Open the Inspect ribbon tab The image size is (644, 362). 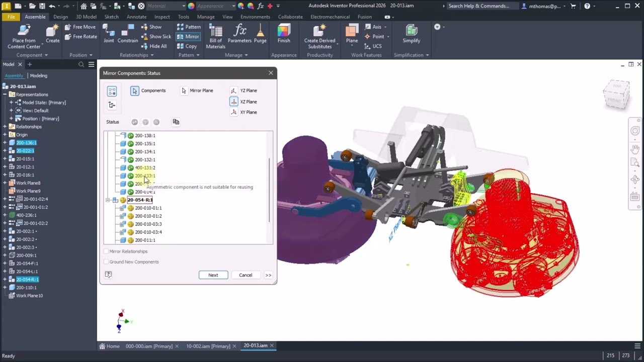(x=162, y=17)
